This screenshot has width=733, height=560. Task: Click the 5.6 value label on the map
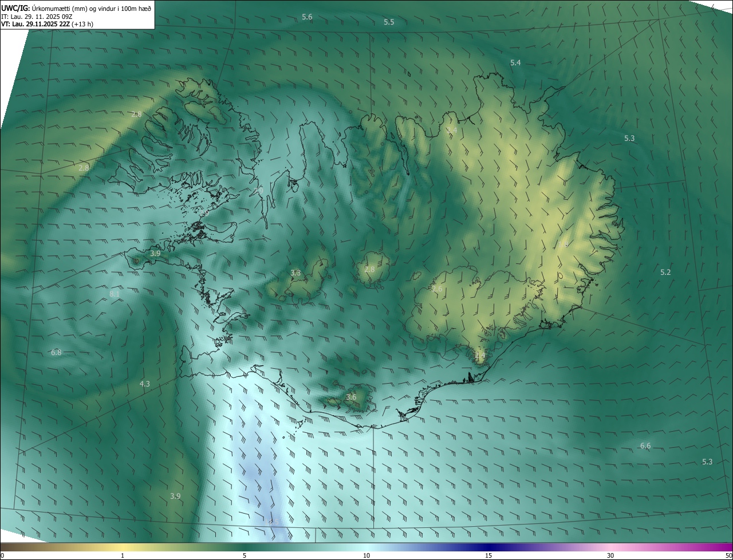click(307, 17)
